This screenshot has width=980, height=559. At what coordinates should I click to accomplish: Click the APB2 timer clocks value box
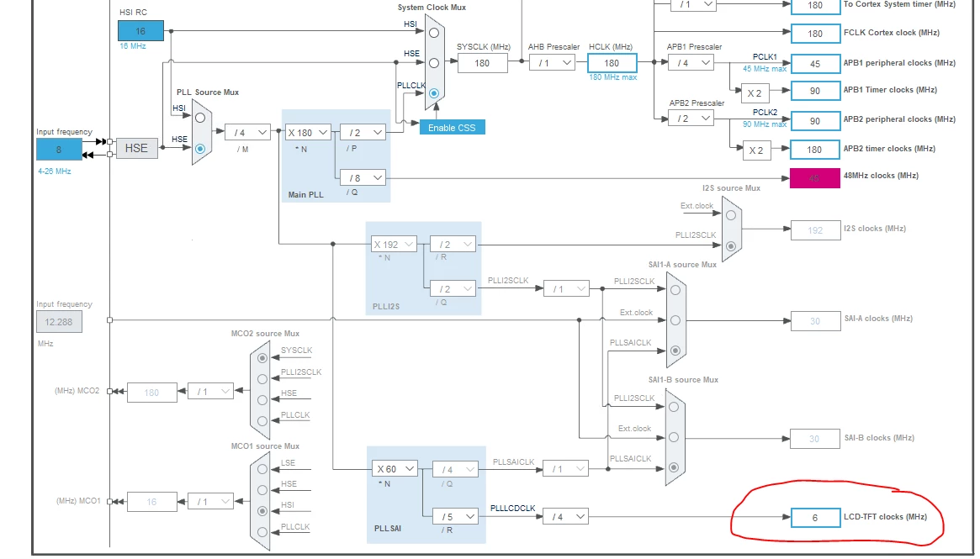[x=816, y=150]
